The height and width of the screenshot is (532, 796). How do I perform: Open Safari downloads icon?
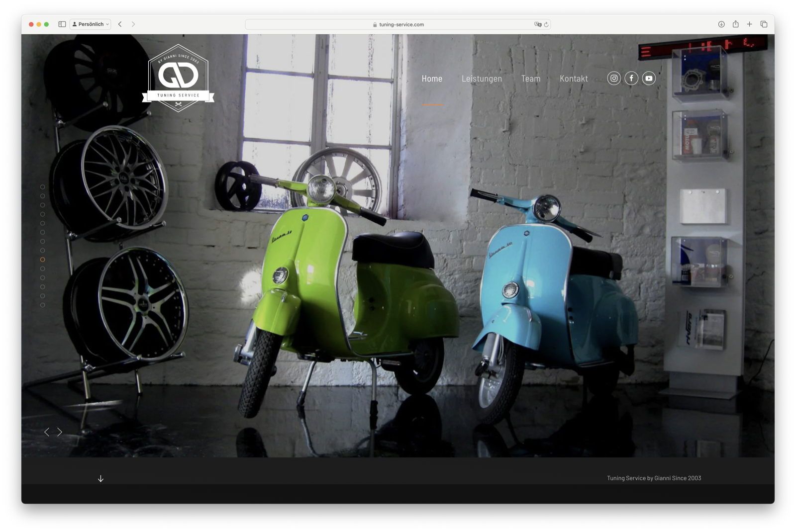(721, 24)
